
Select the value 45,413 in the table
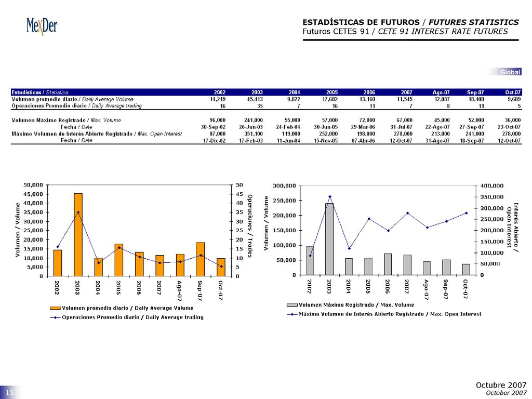255,99
